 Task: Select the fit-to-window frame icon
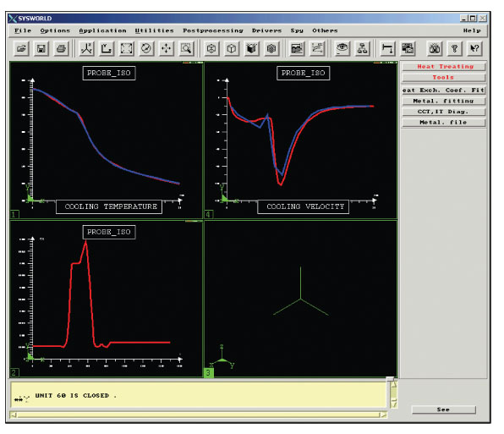(126, 48)
